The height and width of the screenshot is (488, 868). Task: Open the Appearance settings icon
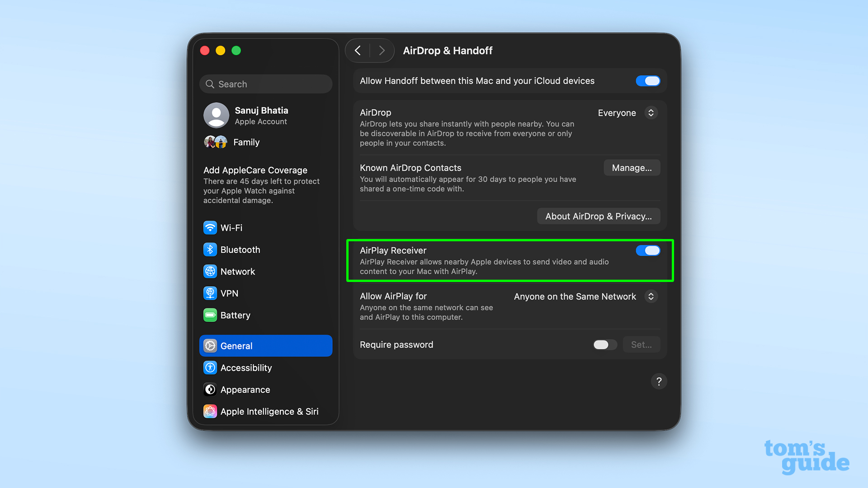210,389
